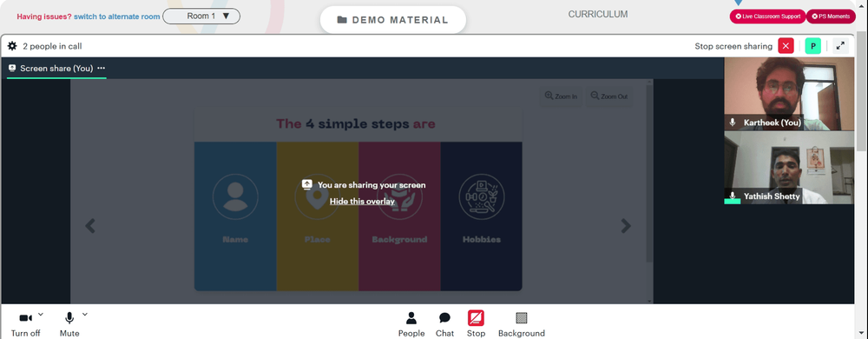Screen dimensions: 868x339
Task: Zoom In on shared slide
Action: [561, 96]
